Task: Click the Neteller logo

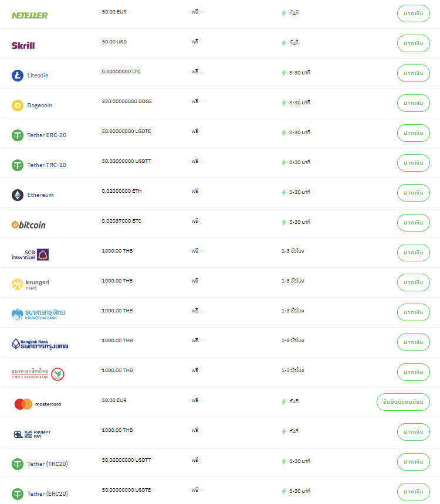Action: 30,15
